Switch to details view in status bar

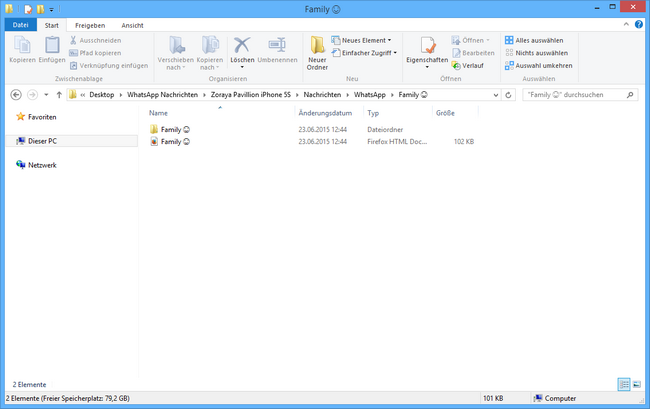(x=624, y=384)
